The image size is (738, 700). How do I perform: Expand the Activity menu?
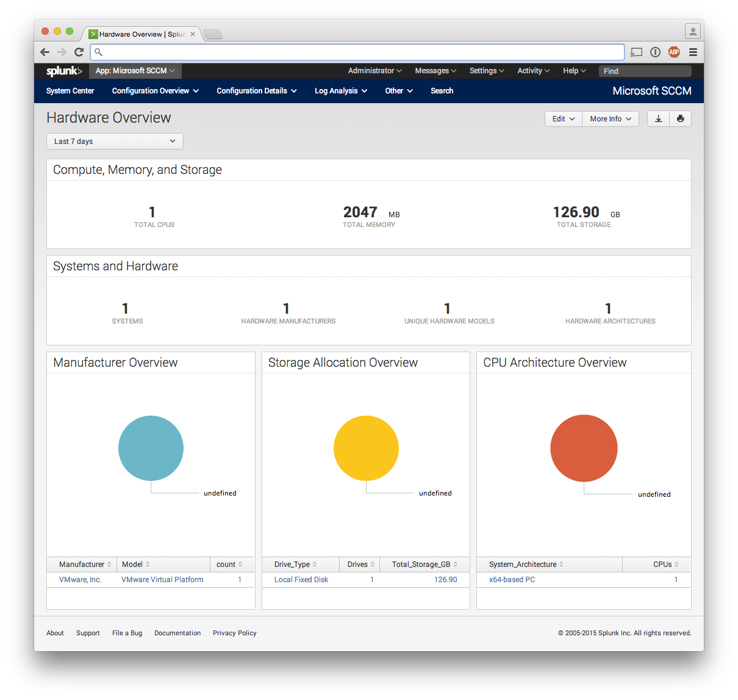[x=534, y=71]
